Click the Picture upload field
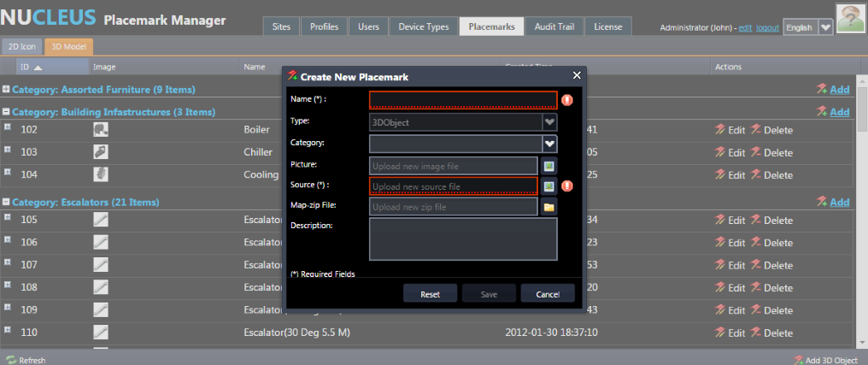The image size is (868, 365). [454, 166]
